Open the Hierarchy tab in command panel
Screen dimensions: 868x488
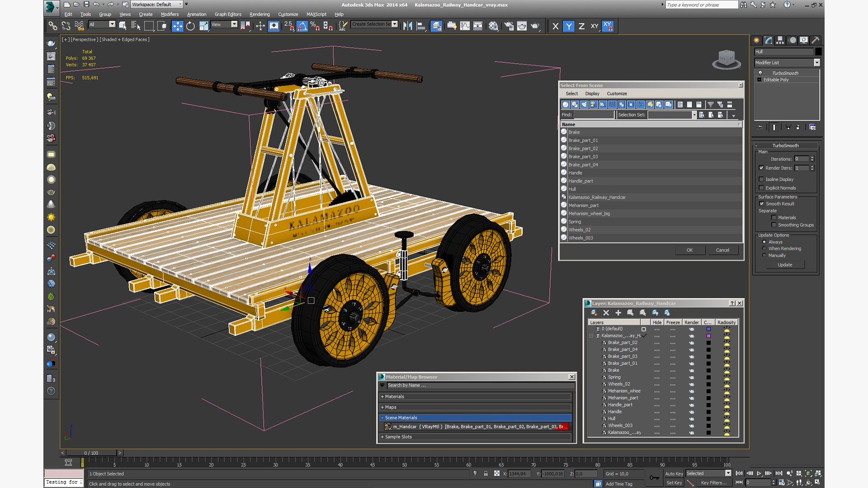click(780, 40)
